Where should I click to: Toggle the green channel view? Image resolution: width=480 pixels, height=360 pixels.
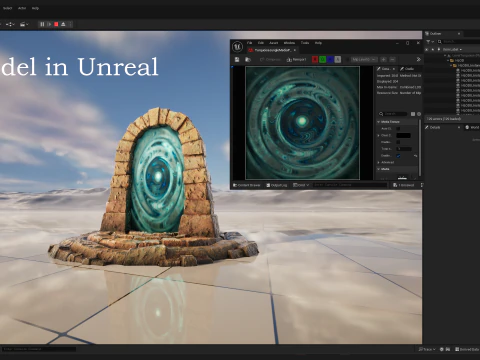pos(322,59)
